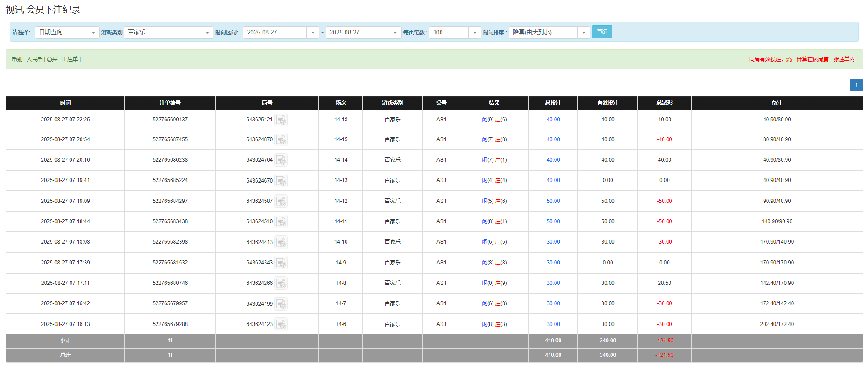Open the replay icon for round 643624764

pos(281,160)
